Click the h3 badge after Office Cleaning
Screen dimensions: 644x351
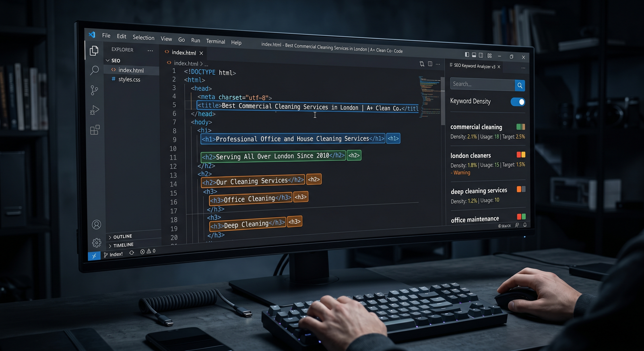pyautogui.click(x=301, y=197)
